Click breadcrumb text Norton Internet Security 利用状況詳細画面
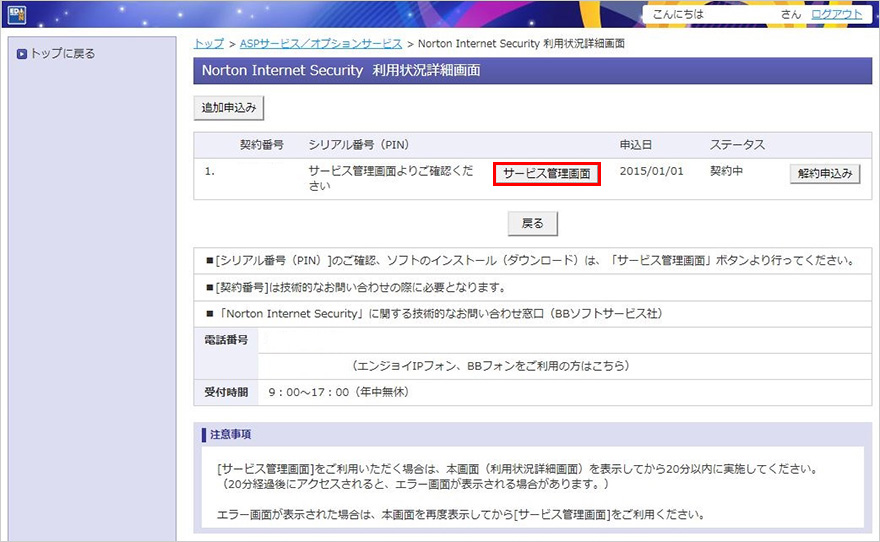This screenshot has width=880, height=542. pos(521,44)
